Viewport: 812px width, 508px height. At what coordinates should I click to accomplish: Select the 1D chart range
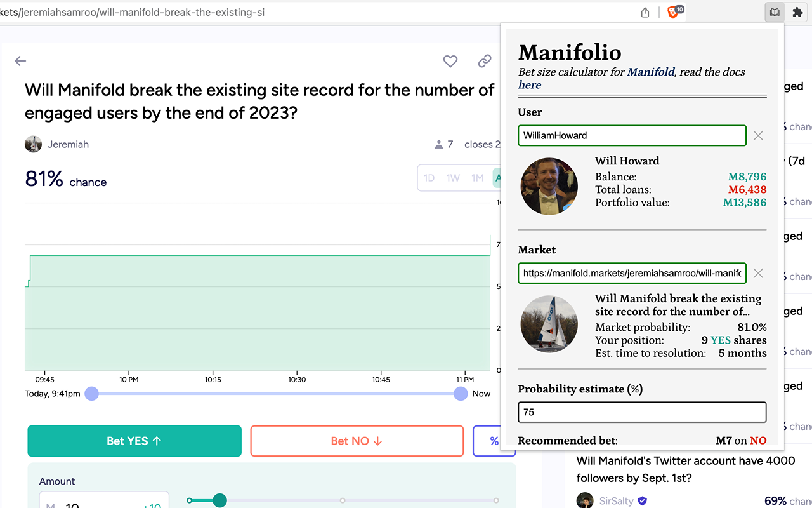point(429,178)
